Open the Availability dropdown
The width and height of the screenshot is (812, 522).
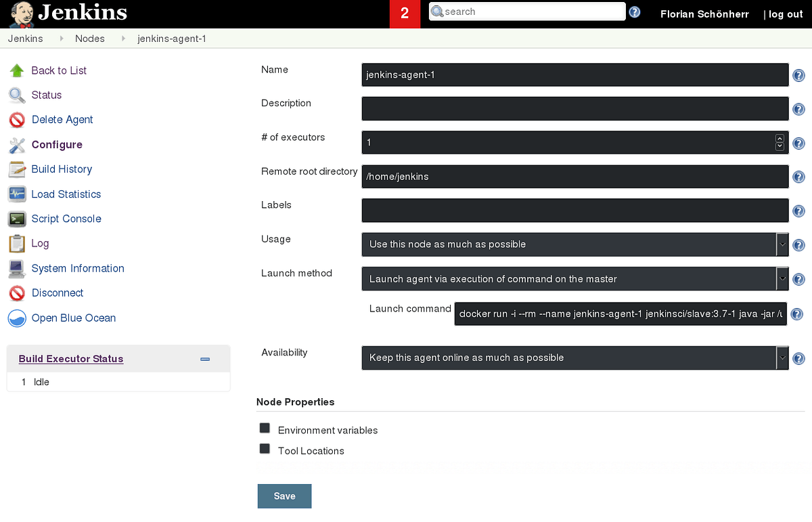tap(782, 357)
